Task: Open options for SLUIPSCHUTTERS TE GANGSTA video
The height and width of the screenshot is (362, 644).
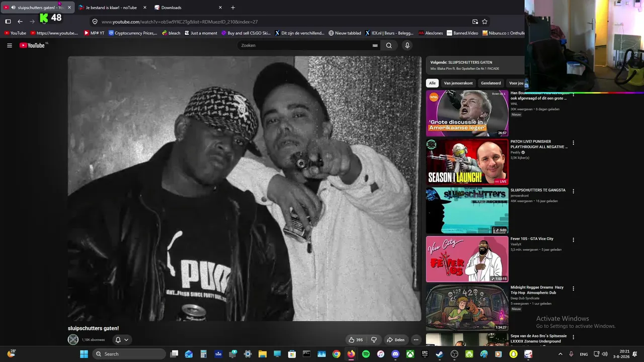Action: [573, 192]
